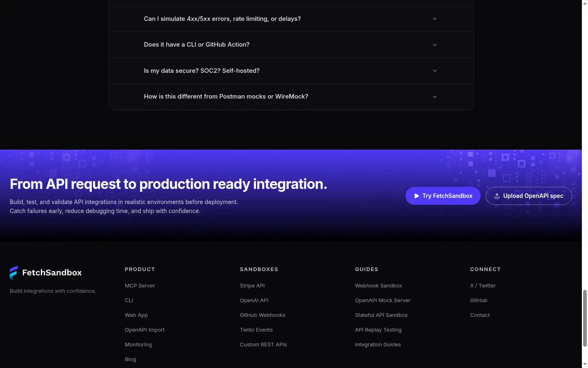Click the 'Build integrations with confidence.' tagline
Viewport: 588px width, 368px height.
point(53,291)
